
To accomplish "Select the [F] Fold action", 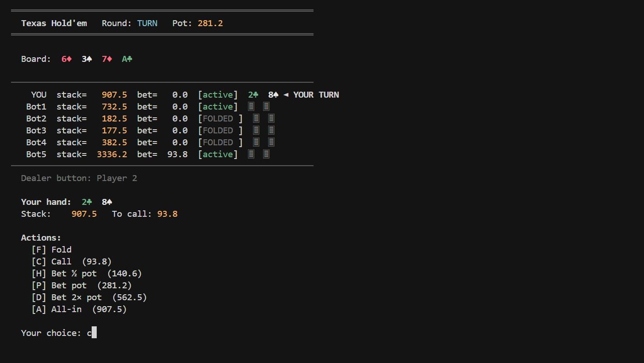I will (x=51, y=250).
